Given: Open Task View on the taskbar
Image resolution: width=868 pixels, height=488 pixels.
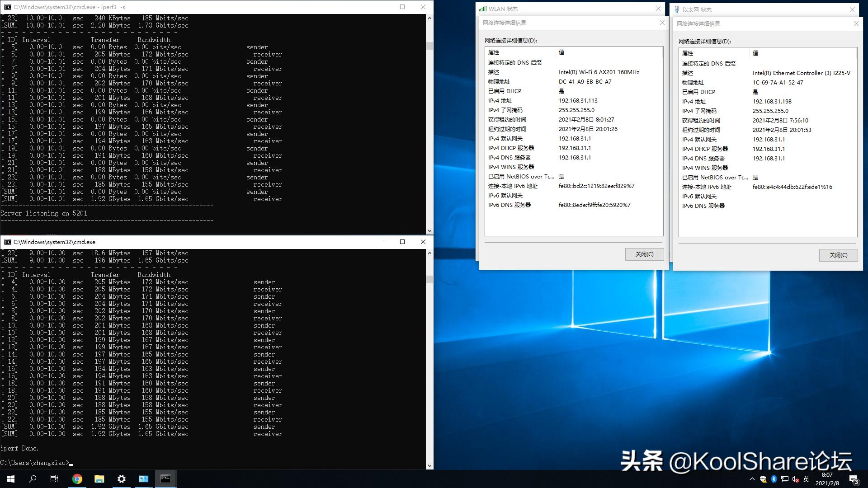Looking at the screenshot, I should [x=54, y=479].
